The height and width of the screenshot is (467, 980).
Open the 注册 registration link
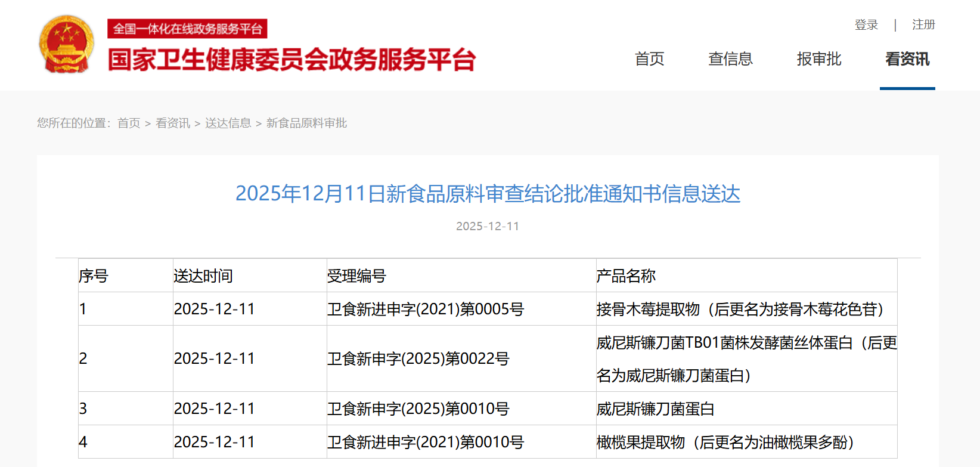pos(923,25)
